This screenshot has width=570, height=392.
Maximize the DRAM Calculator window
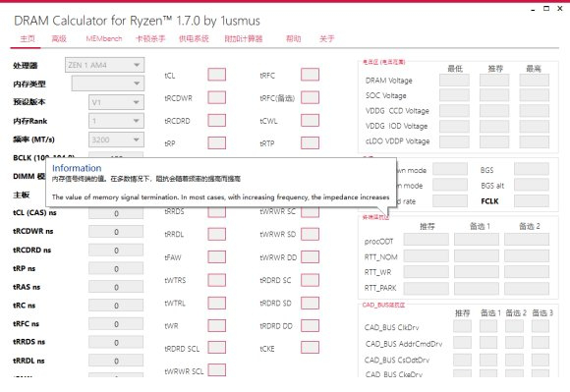(546, 9)
